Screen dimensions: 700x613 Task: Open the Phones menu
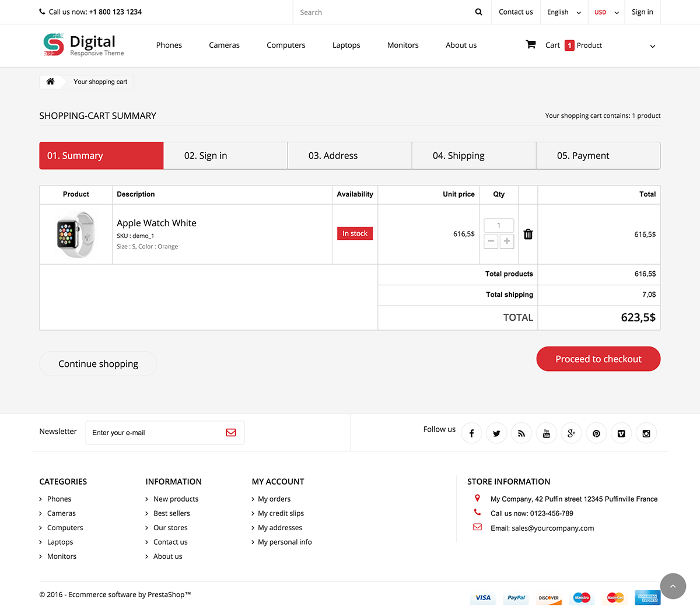click(169, 45)
